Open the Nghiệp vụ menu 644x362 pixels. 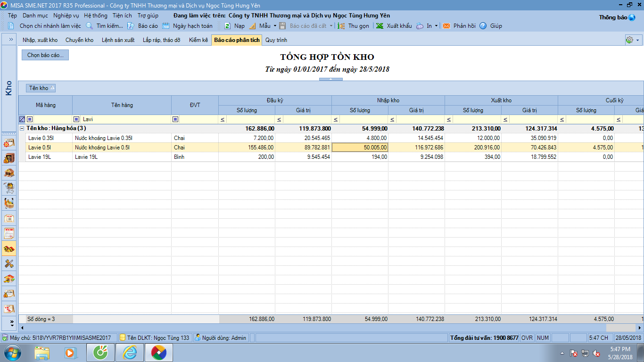pyautogui.click(x=66, y=16)
